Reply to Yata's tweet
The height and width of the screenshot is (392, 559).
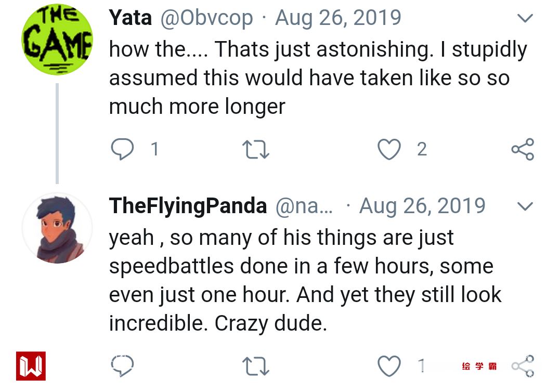(123, 150)
